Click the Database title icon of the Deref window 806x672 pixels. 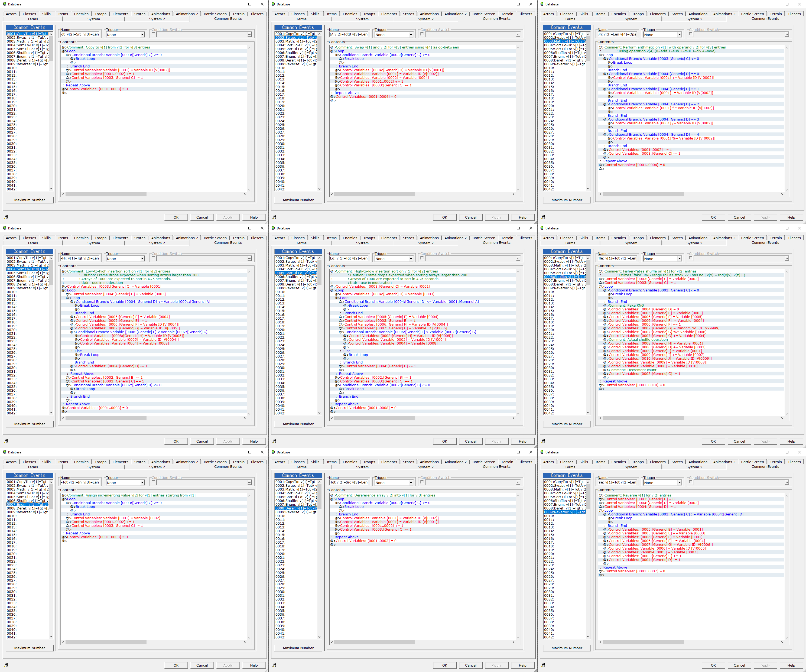coord(273,452)
